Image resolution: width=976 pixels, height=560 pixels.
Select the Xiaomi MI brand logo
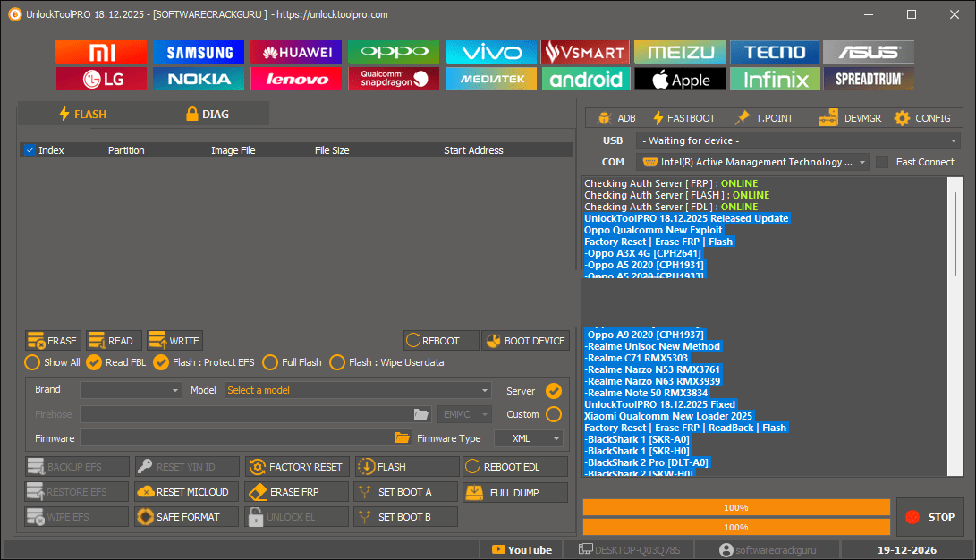tap(101, 52)
